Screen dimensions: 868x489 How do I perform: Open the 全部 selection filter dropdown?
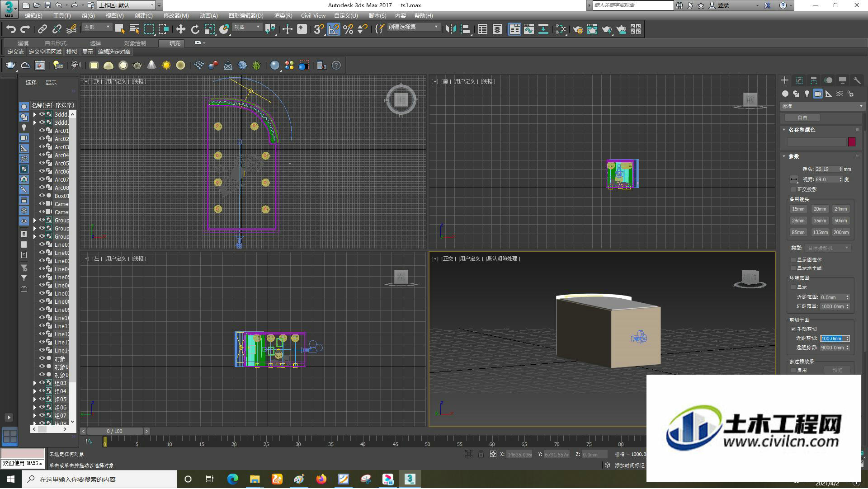[97, 28]
